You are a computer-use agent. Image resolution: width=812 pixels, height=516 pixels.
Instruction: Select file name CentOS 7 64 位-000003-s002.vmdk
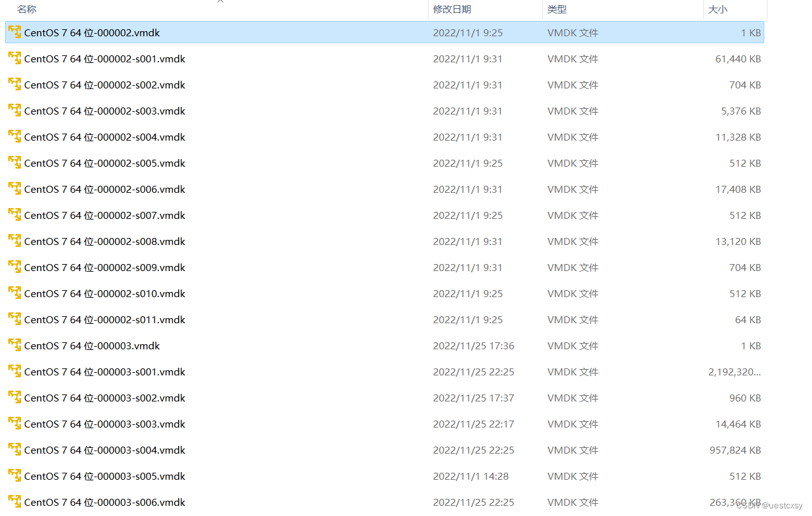coord(105,398)
